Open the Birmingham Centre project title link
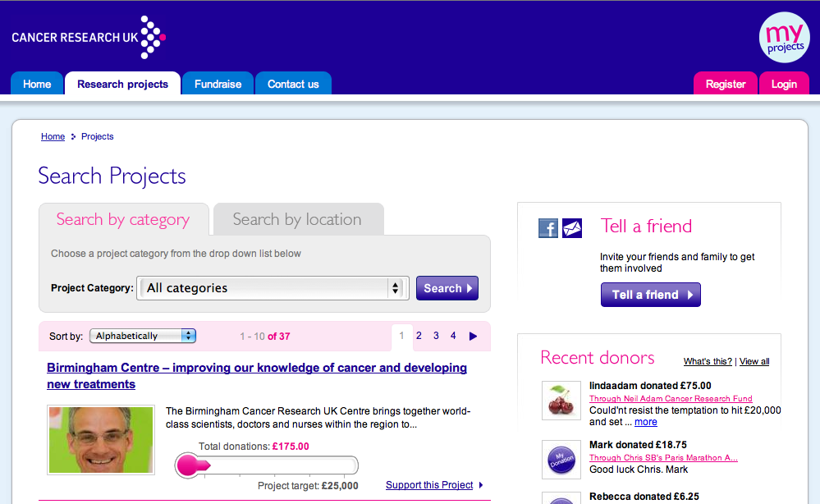 point(257,376)
